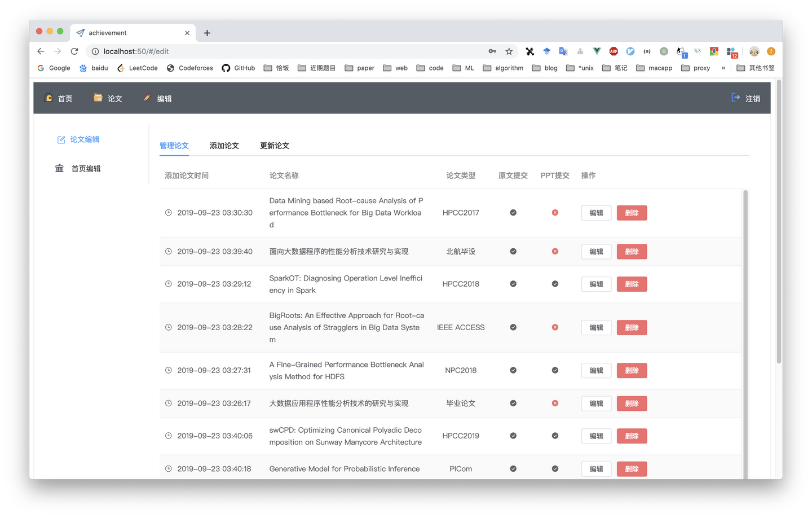The image size is (812, 518).
Task: Click 删除 for the BigRoots paper
Action: point(632,327)
